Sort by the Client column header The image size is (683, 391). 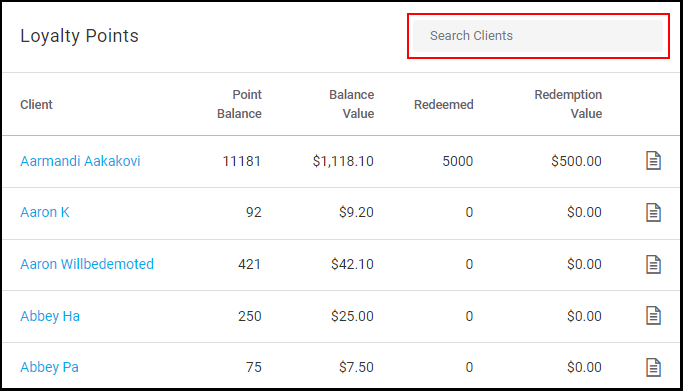[36, 104]
